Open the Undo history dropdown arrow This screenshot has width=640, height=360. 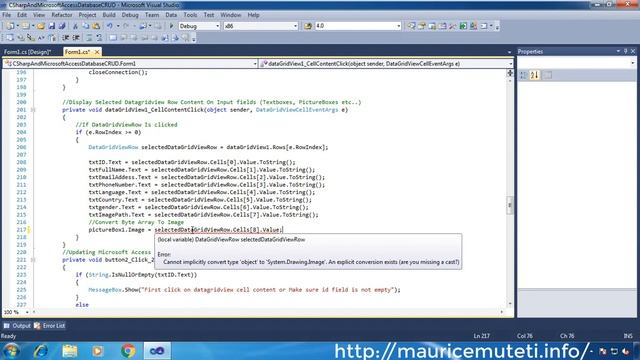[118, 26]
